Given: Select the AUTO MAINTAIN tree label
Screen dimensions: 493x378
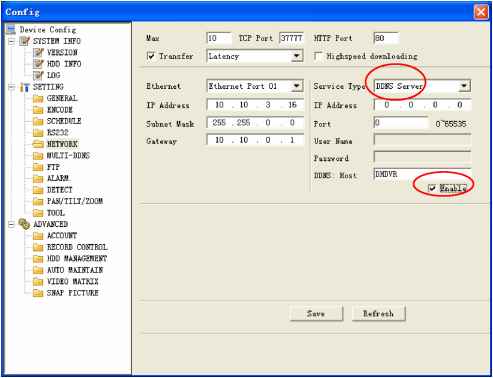Looking at the screenshot, I should pos(75,270).
